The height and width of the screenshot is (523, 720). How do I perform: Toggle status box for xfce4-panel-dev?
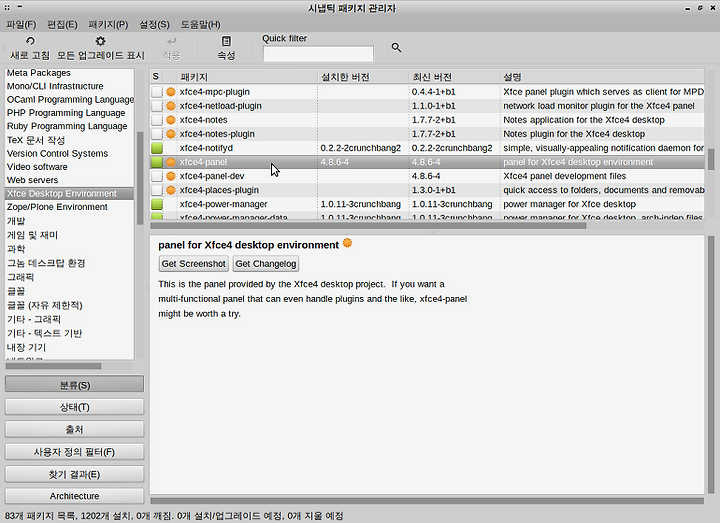pos(157,176)
